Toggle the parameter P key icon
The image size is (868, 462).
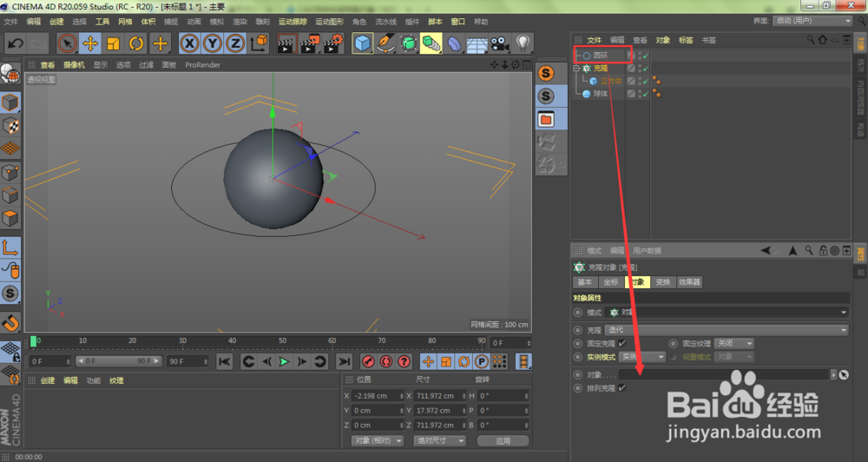(x=482, y=362)
